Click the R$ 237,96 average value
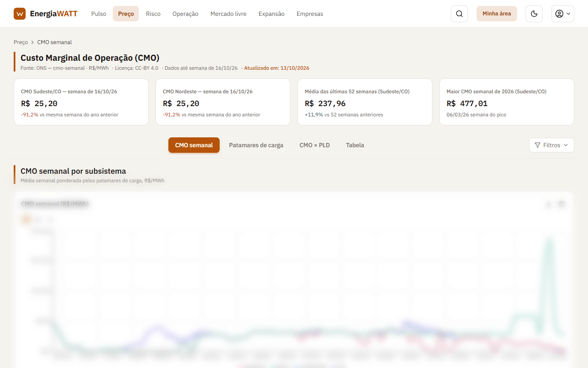This screenshot has width=588, height=368. pos(325,104)
